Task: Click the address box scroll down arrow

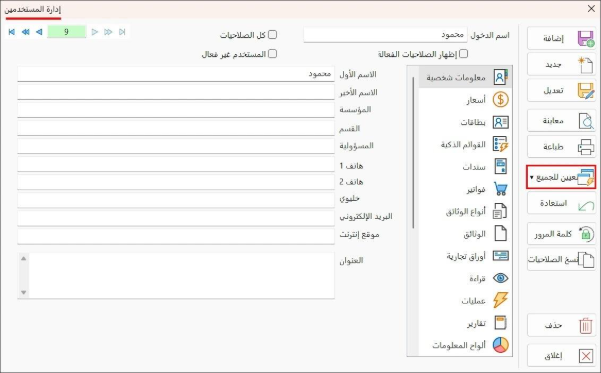Action: pyautogui.click(x=23, y=292)
